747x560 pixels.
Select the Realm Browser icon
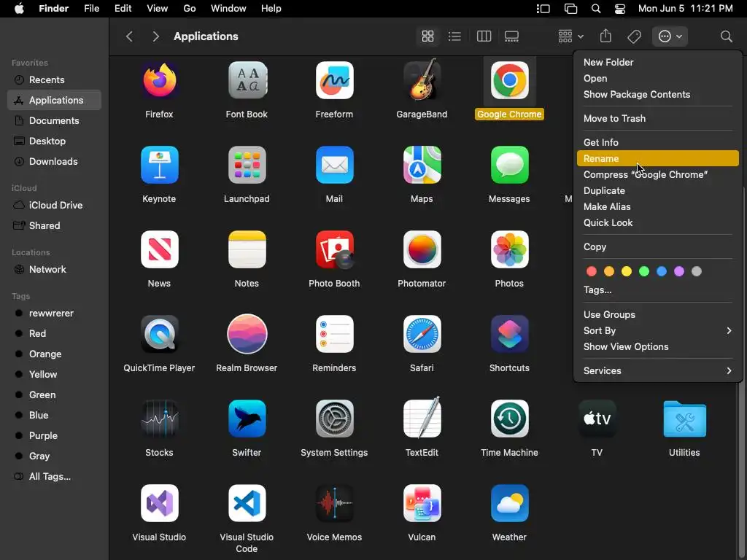tap(247, 334)
